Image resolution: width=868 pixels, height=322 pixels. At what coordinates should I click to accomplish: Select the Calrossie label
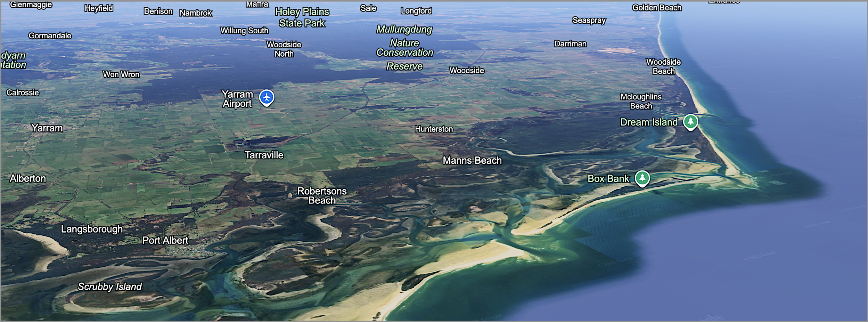click(x=23, y=92)
